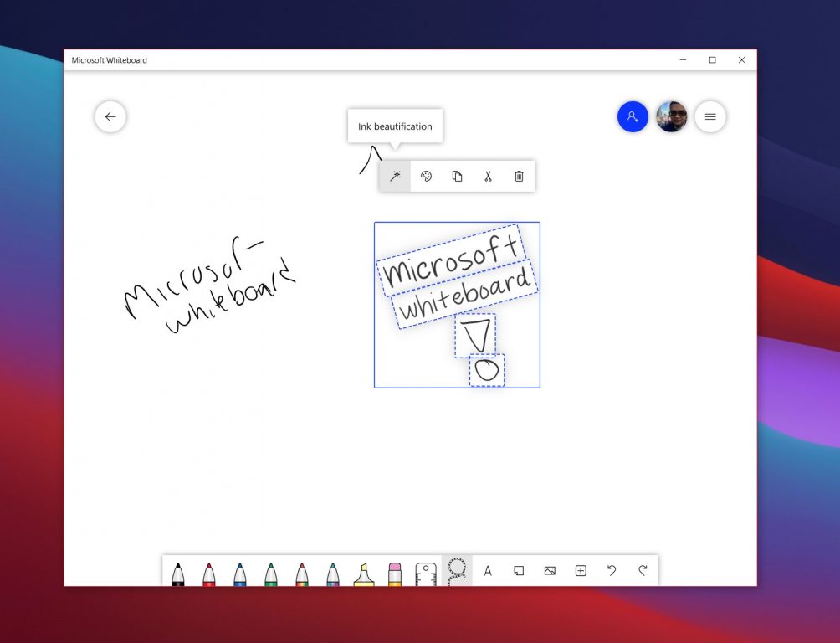
Task: Click the selected "microsoft" ink text
Action: pos(451,260)
